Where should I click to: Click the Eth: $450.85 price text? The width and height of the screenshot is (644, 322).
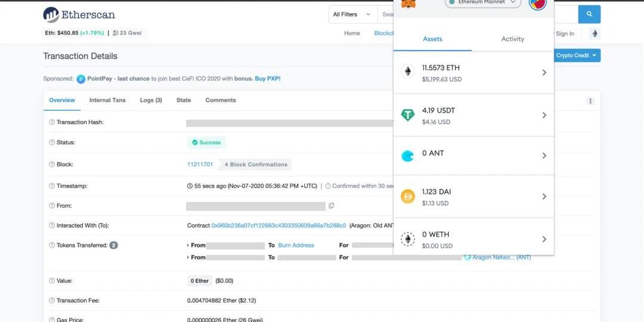(61, 33)
